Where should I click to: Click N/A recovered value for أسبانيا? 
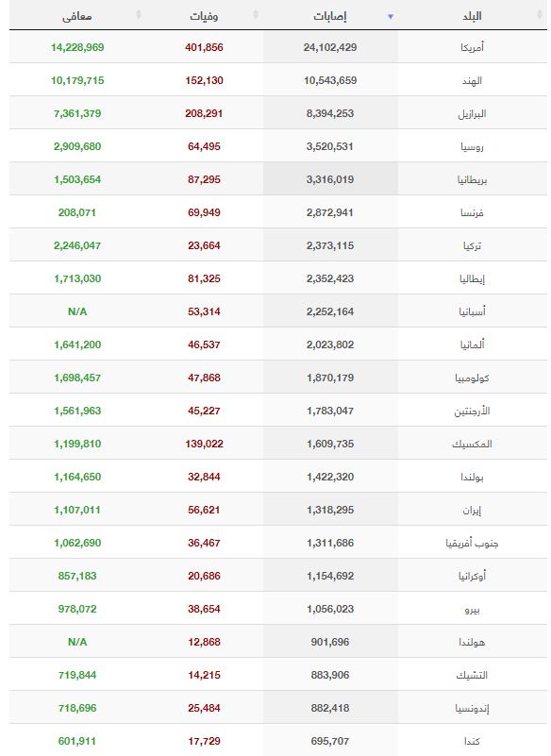click(x=77, y=311)
